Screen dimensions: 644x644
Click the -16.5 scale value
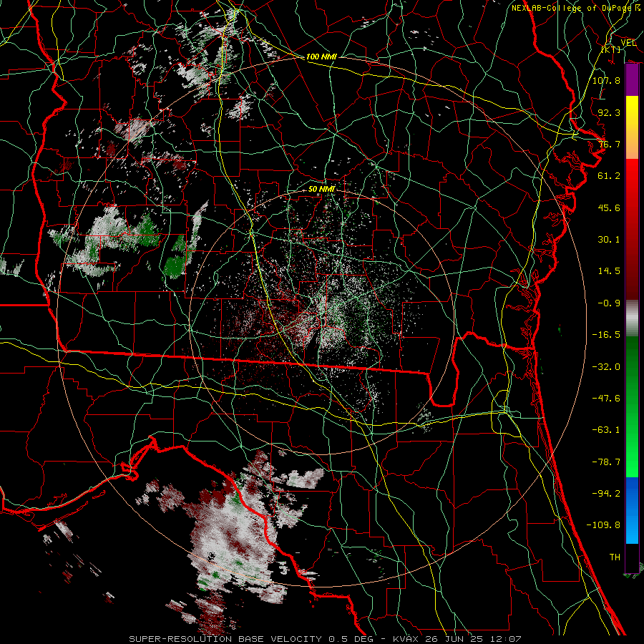click(606, 335)
